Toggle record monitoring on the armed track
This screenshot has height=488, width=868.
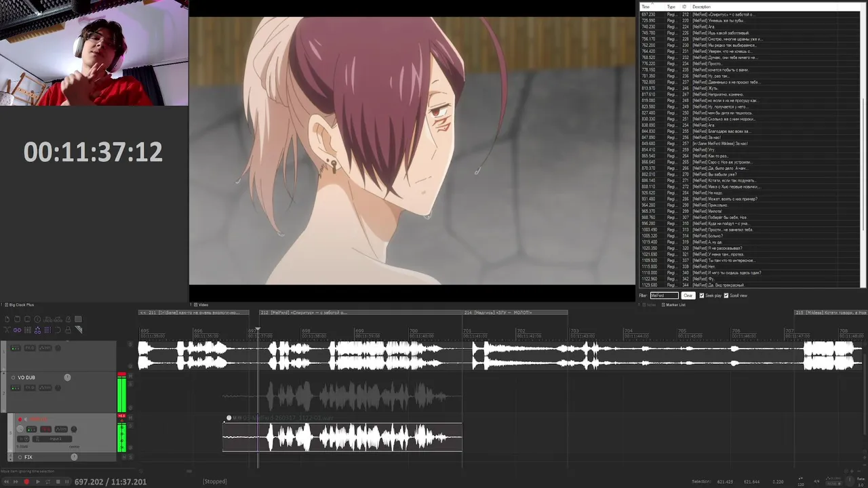(26, 419)
